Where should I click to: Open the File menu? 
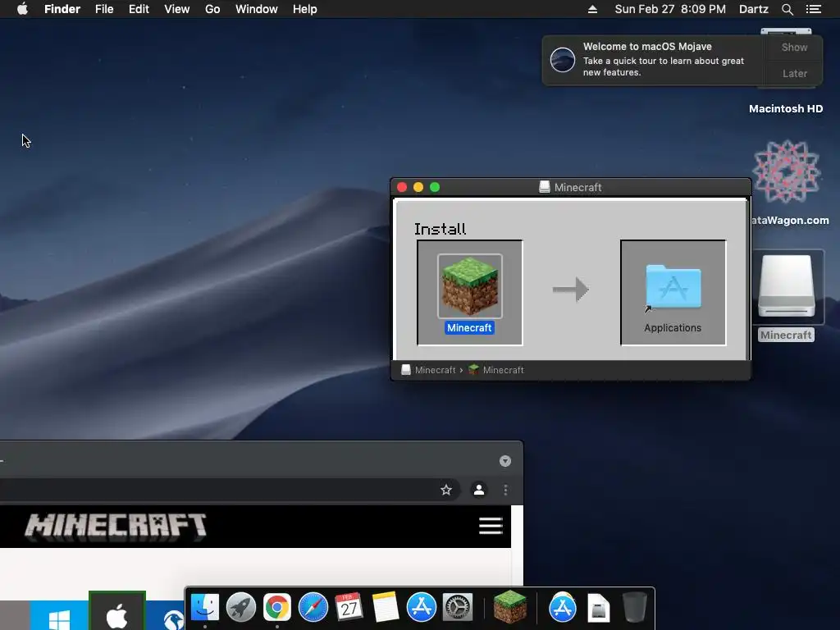pos(104,9)
